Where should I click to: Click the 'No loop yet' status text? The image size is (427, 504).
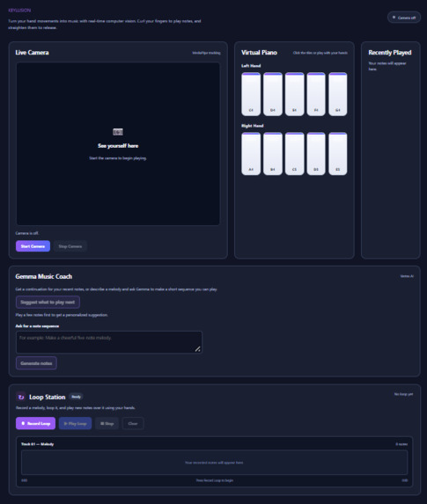[x=403, y=394]
